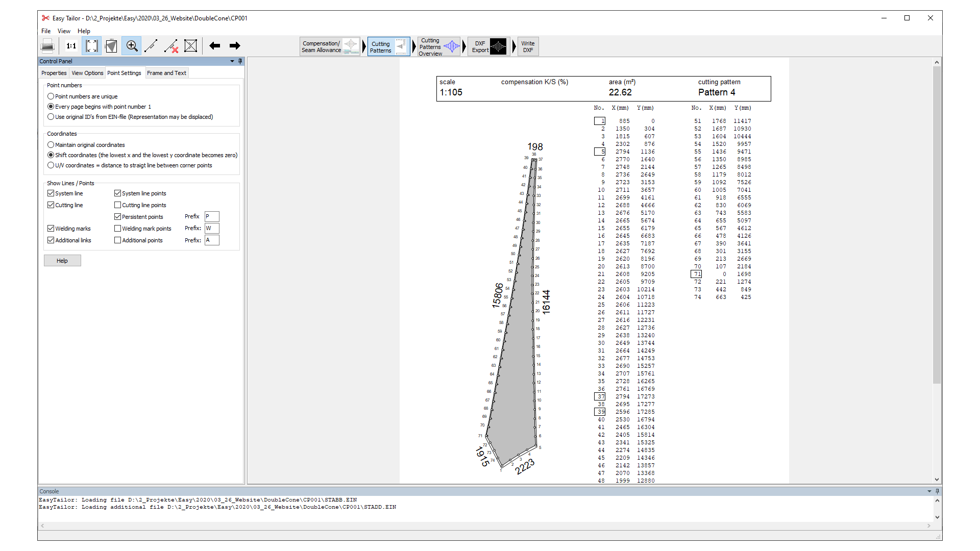Select the magnifier zoom tool
Image resolution: width=980 pixels, height=551 pixels.
(132, 46)
